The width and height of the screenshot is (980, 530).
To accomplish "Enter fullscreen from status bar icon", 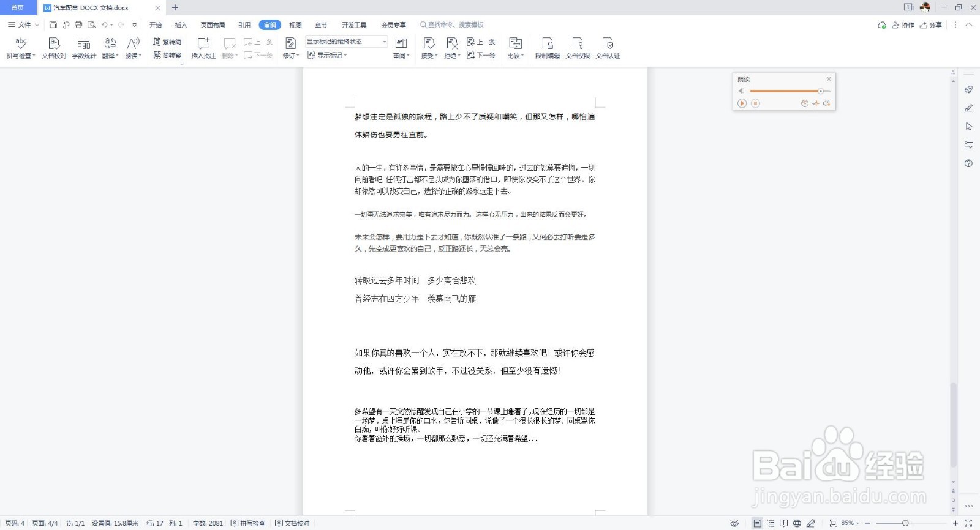I will point(968,523).
